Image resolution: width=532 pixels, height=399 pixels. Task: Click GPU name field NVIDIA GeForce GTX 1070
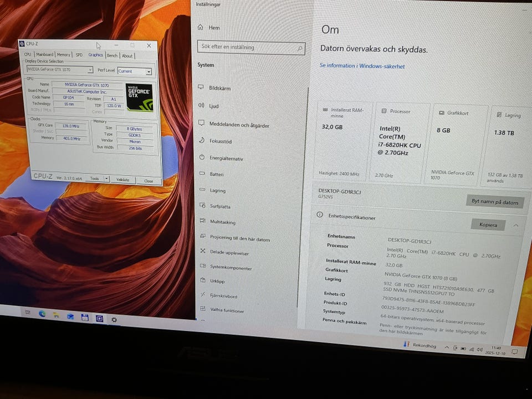click(x=87, y=85)
